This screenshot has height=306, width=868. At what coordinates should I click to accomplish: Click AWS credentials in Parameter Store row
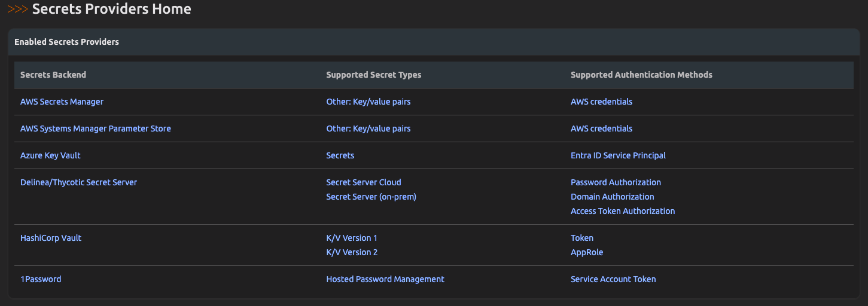601,128
